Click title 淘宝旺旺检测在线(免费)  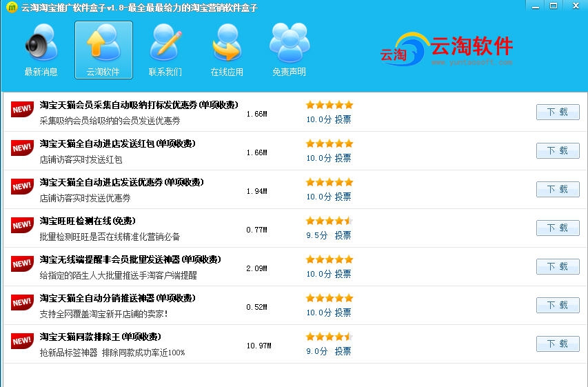88,221
